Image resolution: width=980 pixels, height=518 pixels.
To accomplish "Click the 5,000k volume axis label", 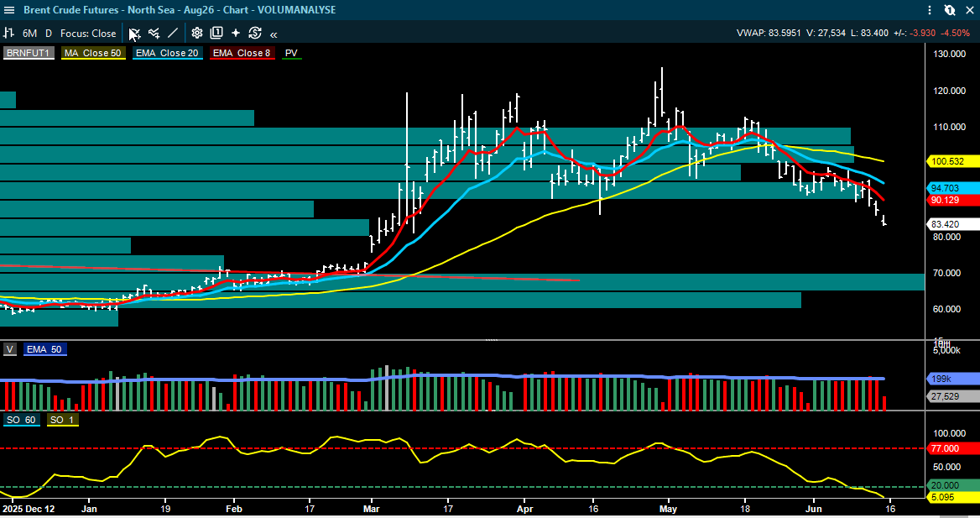I will click(x=946, y=350).
